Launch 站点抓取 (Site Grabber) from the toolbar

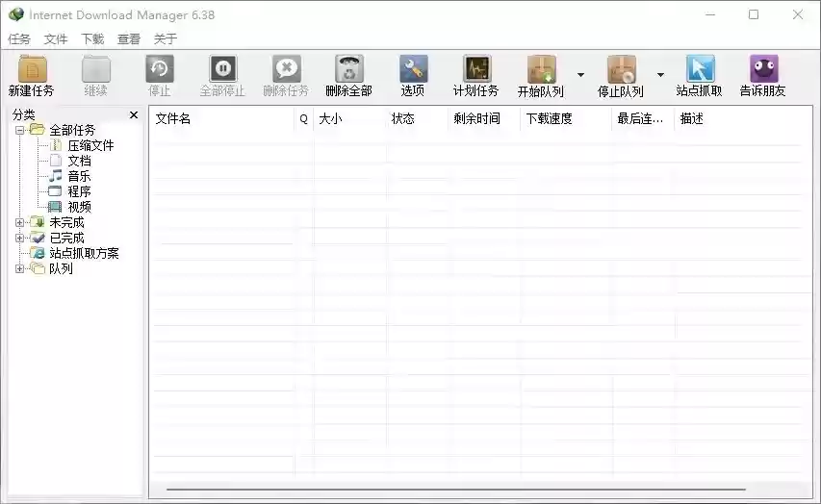[x=700, y=70]
